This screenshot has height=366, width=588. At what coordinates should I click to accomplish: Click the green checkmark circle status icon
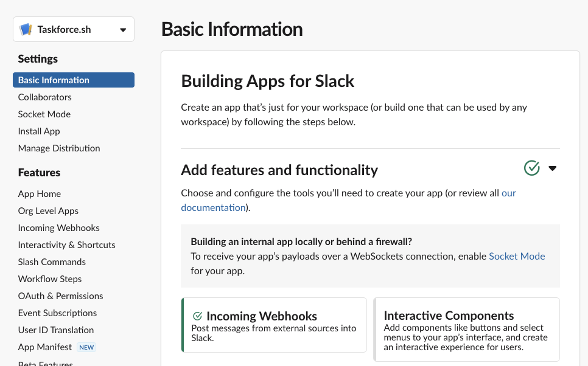click(532, 168)
